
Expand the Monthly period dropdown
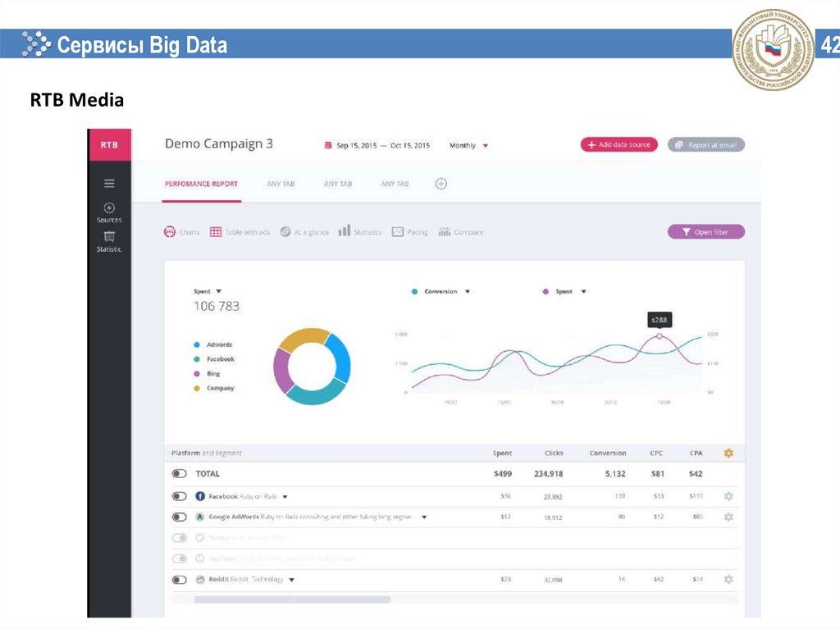(x=469, y=145)
